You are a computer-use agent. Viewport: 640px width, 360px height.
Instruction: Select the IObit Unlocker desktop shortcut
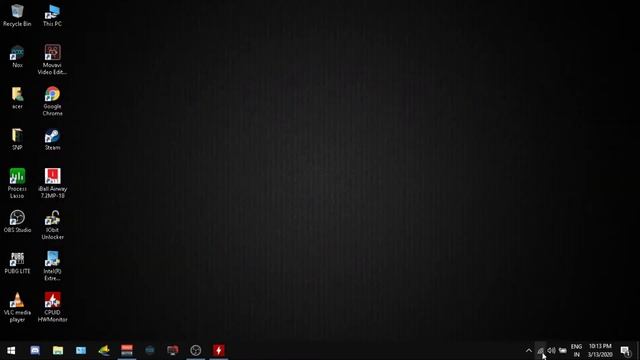pos(52,225)
